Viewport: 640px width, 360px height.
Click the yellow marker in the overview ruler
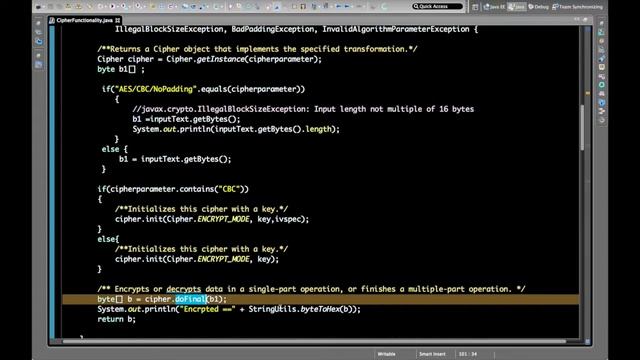click(x=588, y=93)
